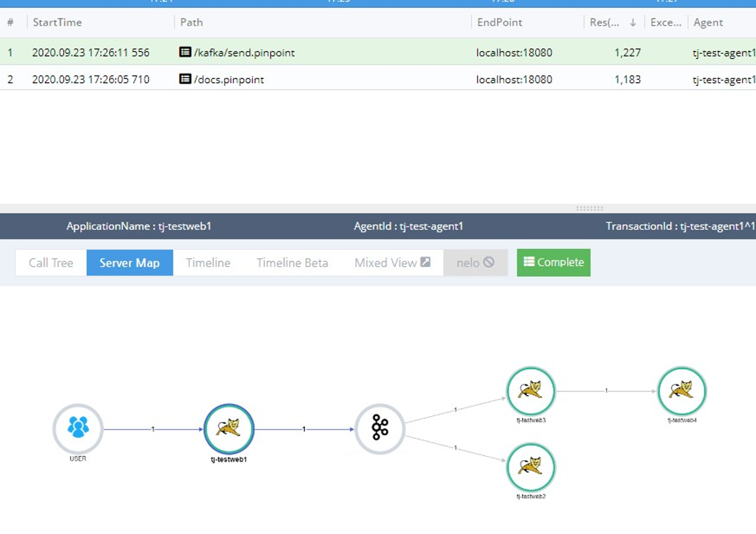Click the # column header
This screenshot has height=534, width=756.
coord(10,22)
